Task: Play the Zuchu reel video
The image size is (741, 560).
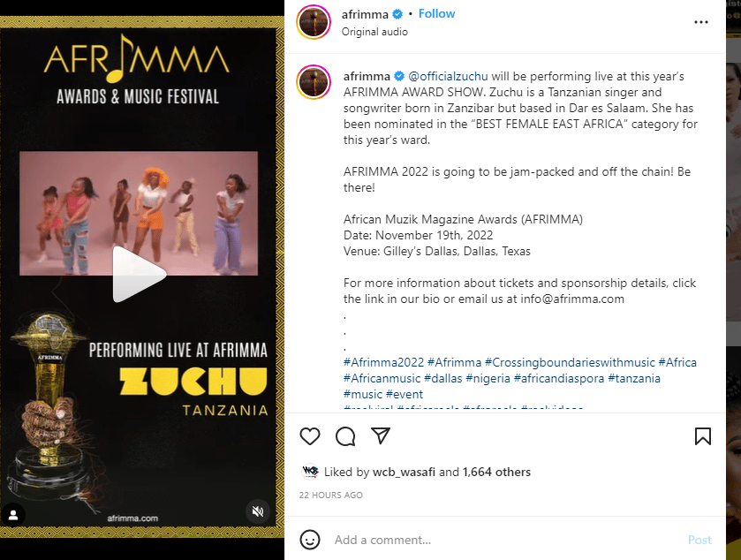Action: [x=139, y=274]
